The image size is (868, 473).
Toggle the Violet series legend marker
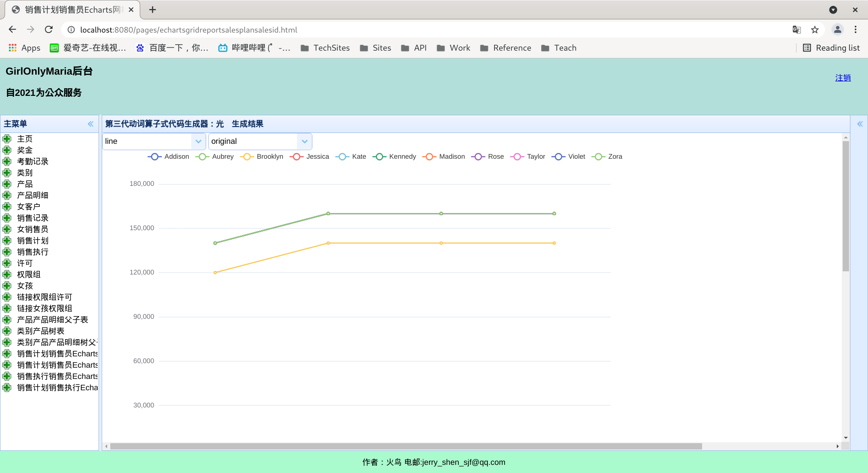coord(559,156)
